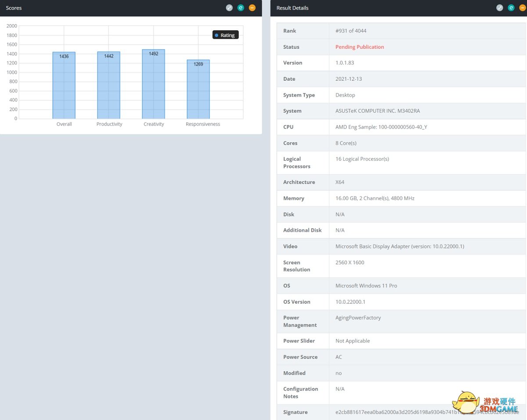Click the Power Slider row label
This screenshot has height=420, width=527.
pyautogui.click(x=299, y=341)
